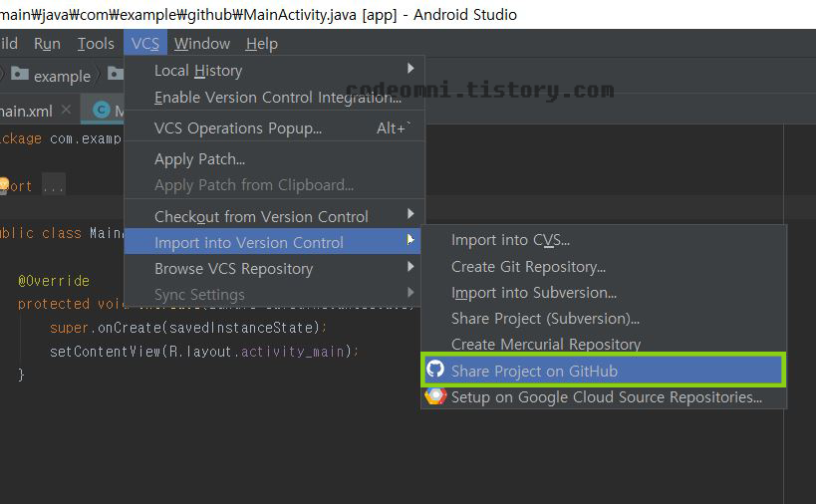The image size is (816, 504).
Task: Open the Run menu
Action: point(47,43)
